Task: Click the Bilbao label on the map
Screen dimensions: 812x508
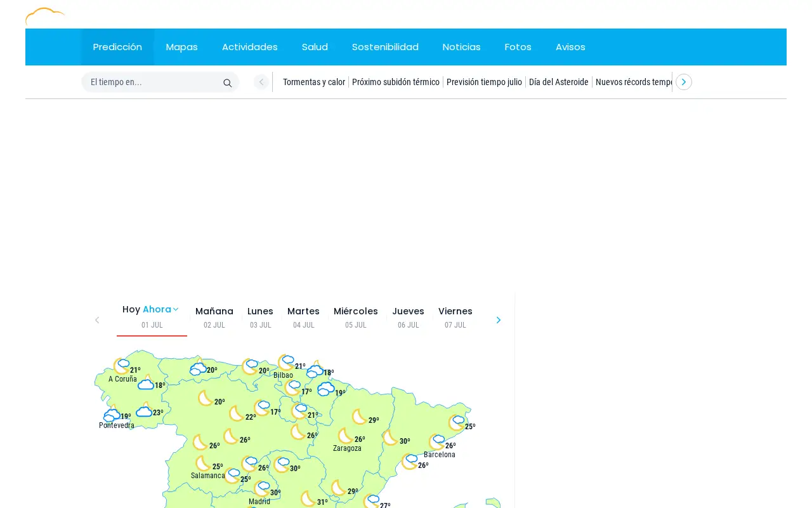Action: point(283,375)
